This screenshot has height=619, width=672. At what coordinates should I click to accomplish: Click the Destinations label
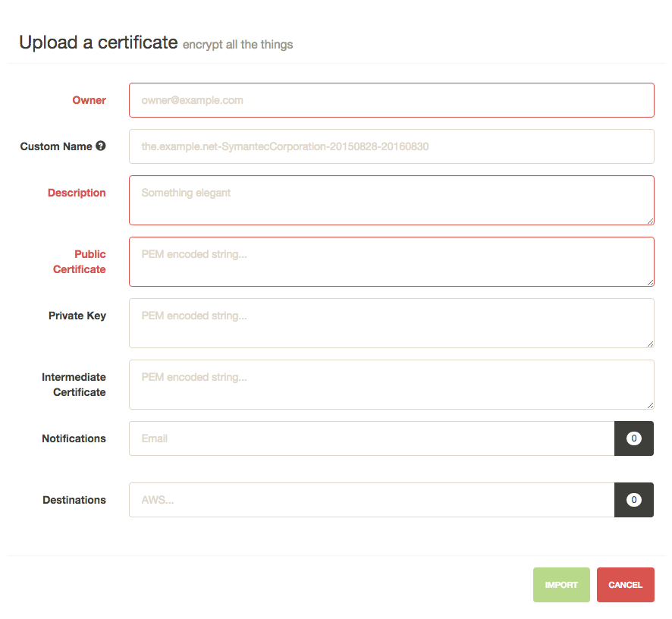click(x=74, y=500)
